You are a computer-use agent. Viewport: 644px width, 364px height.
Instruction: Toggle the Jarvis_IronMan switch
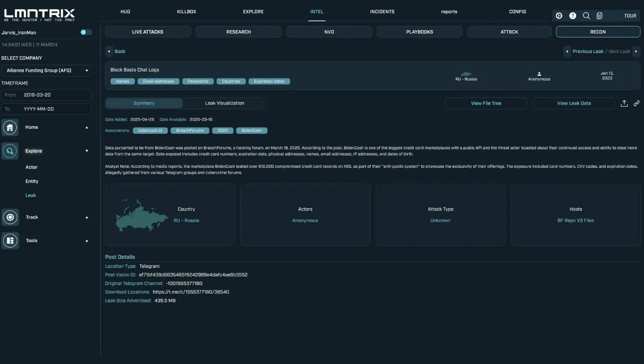[x=86, y=32]
